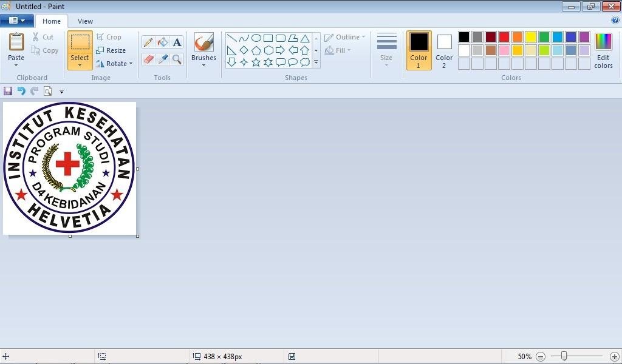Image resolution: width=622 pixels, height=364 pixels.
Task: Activate Color 2 background selector
Action: click(444, 51)
